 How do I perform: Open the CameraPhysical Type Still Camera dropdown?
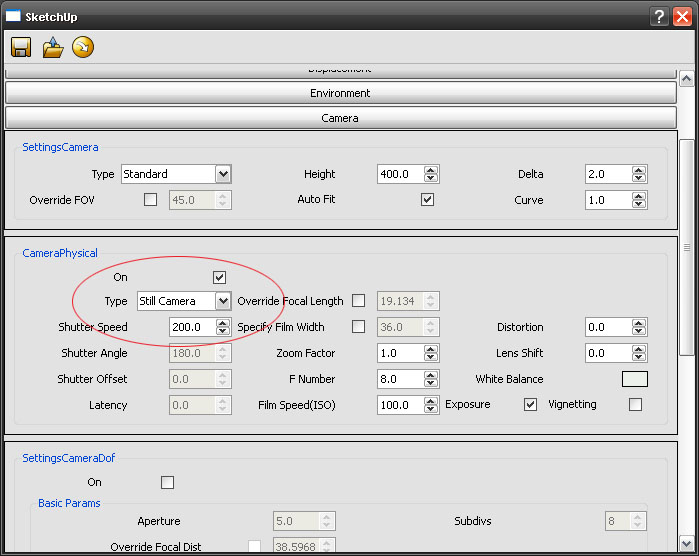tap(223, 301)
